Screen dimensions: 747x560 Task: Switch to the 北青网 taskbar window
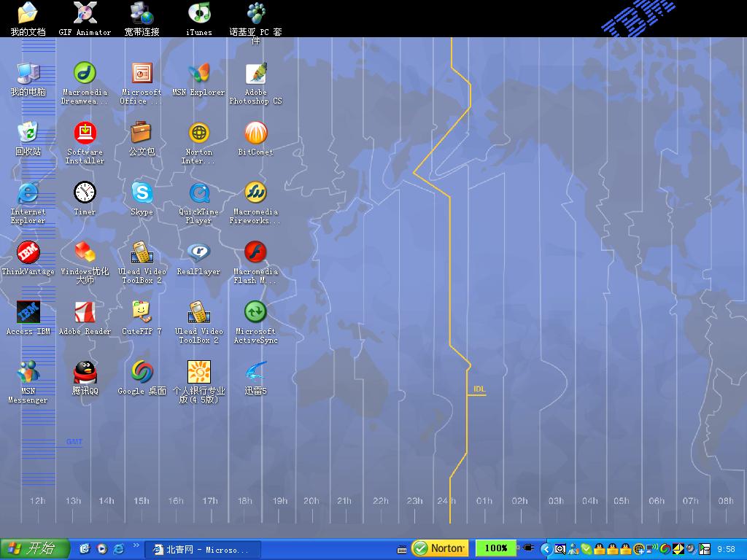pyautogui.click(x=202, y=549)
